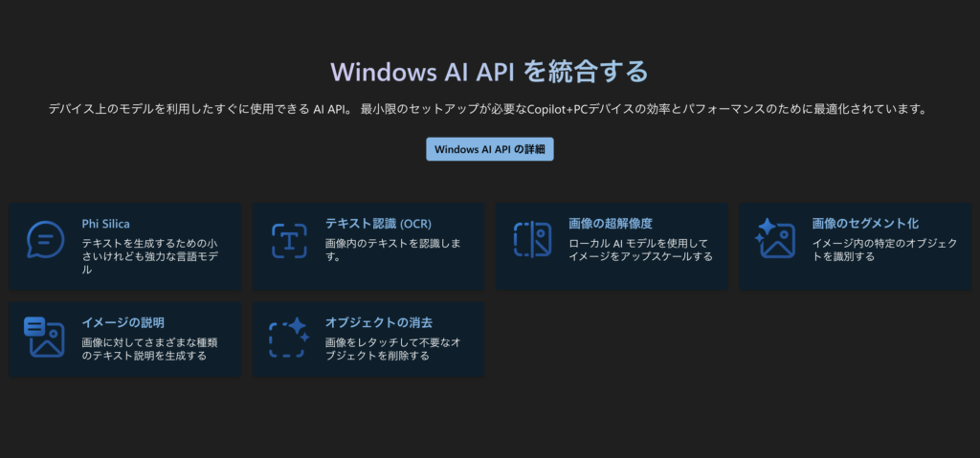Image resolution: width=980 pixels, height=458 pixels.
Task: Open Windows AI API の詳細 button
Action: 490,149
